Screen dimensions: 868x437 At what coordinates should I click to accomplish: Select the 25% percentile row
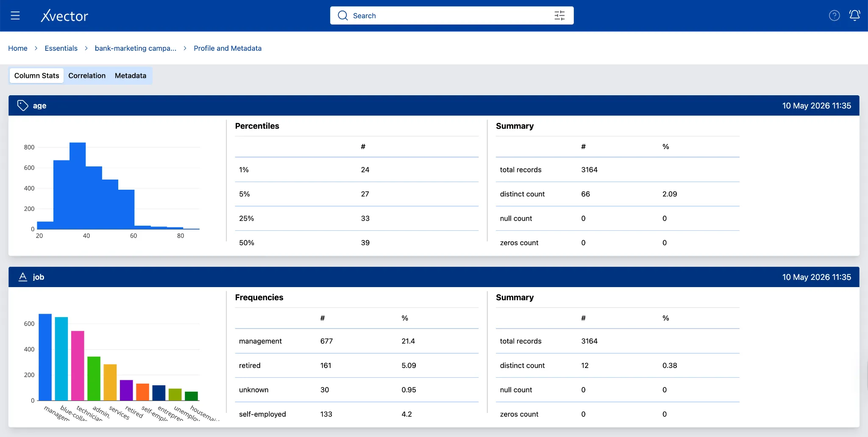pyautogui.click(x=357, y=218)
